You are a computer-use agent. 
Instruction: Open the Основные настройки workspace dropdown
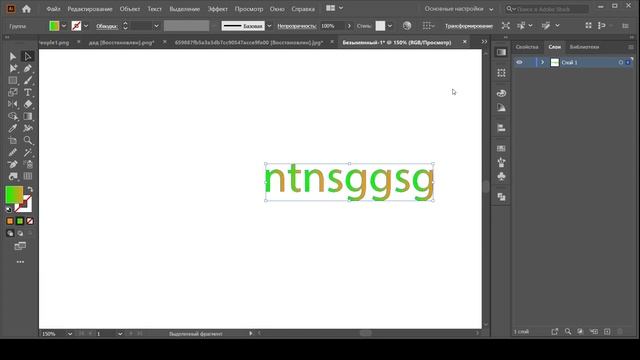[459, 9]
